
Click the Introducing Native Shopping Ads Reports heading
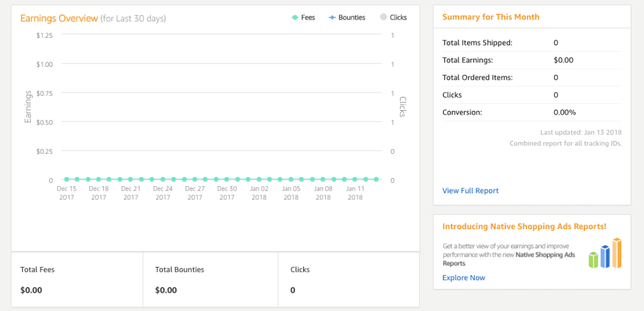point(524,226)
